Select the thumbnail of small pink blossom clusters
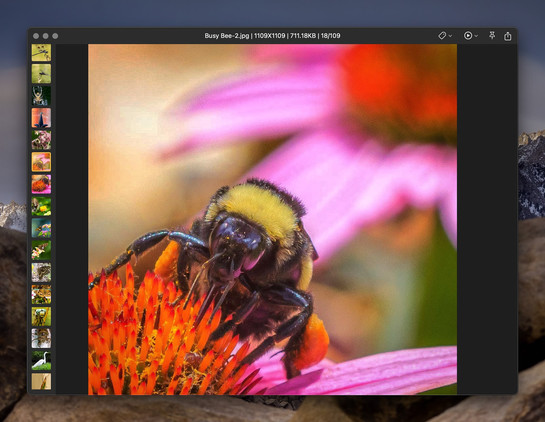This screenshot has width=545, height=422. (x=41, y=140)
